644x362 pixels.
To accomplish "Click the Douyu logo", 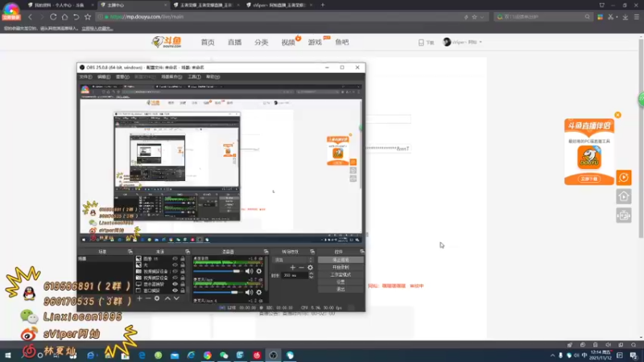I will [167, 42].
